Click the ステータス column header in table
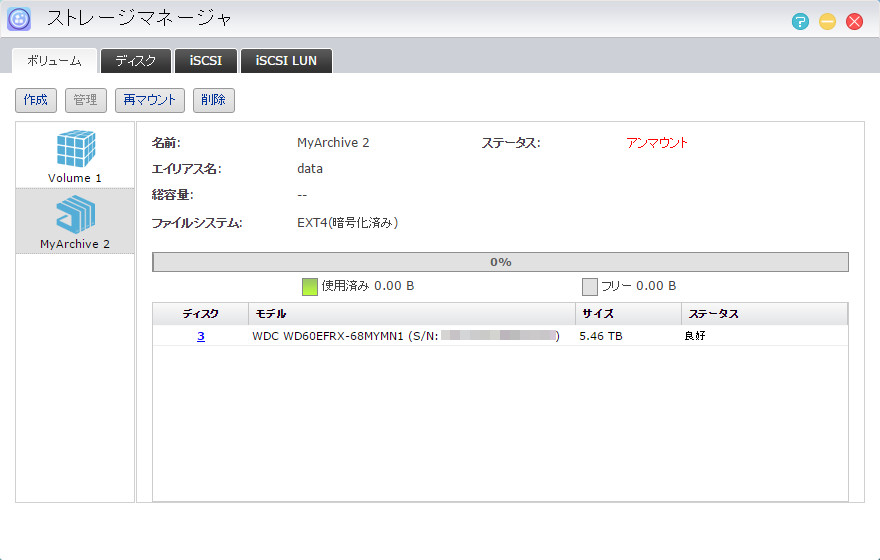 [x=764, y=314]
